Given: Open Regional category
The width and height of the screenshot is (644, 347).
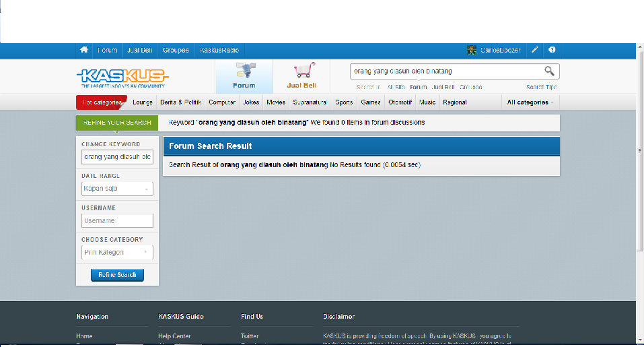Looking at the screenshot, I should (x=455, y=102).
